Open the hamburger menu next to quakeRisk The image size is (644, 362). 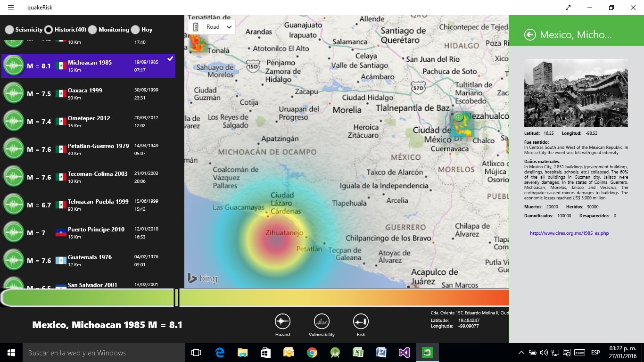point(11,8)
